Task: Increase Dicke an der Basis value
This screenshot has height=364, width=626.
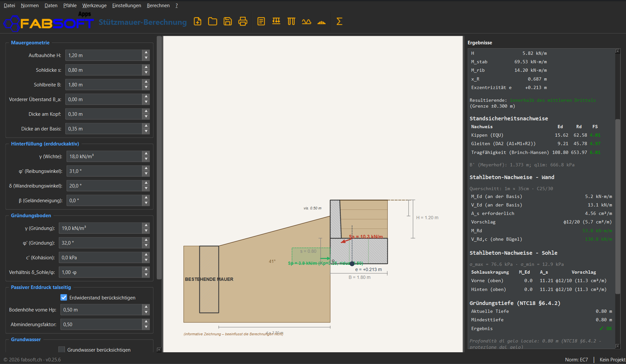Action: pos(146,126)
